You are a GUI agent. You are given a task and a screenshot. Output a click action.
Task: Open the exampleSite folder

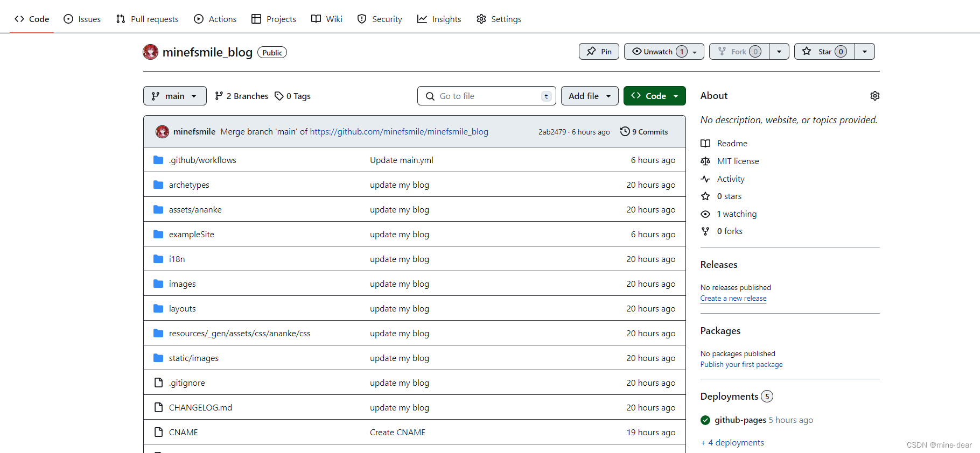[192, 234]
